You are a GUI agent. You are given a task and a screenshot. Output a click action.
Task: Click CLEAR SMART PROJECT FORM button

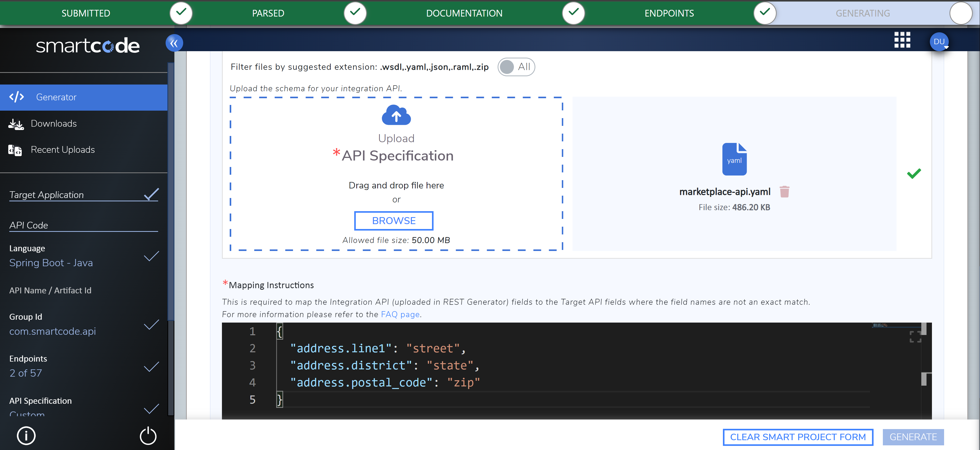798,437
